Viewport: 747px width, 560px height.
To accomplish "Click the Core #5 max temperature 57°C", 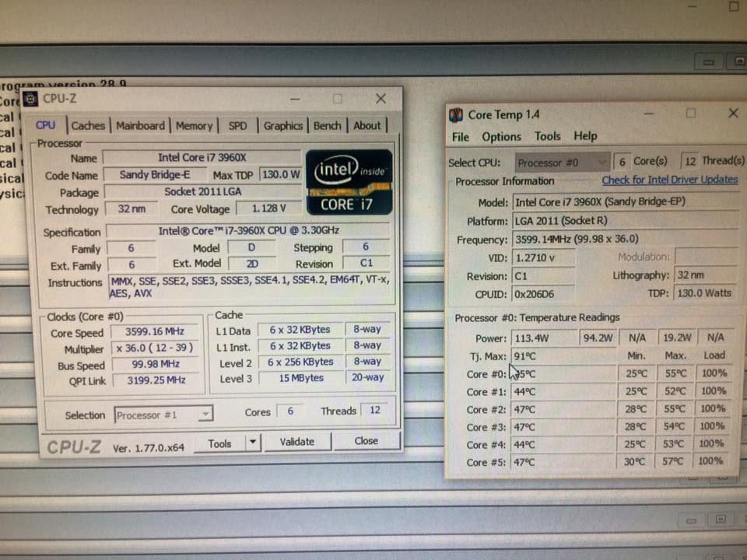I will (674, 461).
